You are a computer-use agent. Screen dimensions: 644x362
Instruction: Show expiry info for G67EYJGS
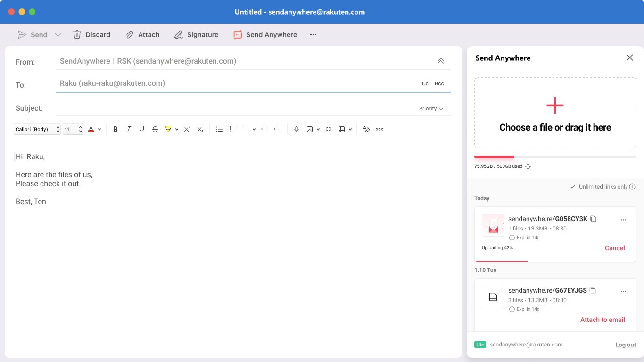[512, 309]
